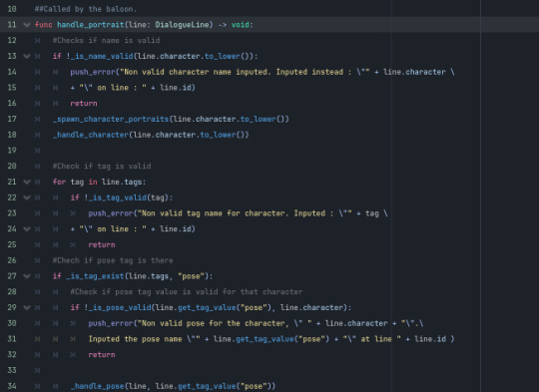The width and height of the screenshot is (539, 392).
Task: Fold the _is_tag_valid if-block on line 22
Action: 27,197
